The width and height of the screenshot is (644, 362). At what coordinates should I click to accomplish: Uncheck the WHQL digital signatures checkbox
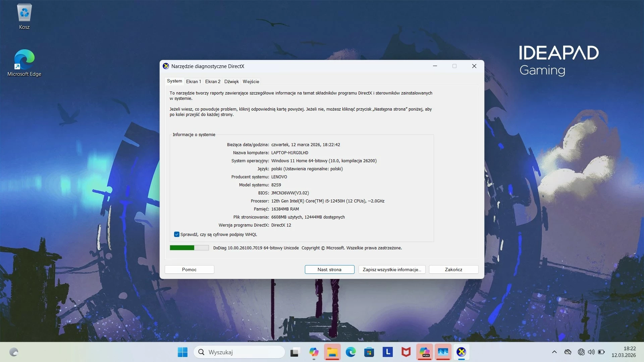tap(177, 234)
